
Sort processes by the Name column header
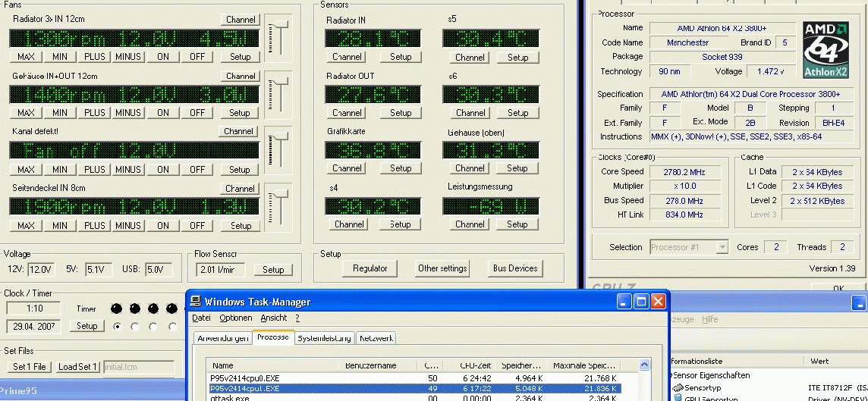point(273,365)
